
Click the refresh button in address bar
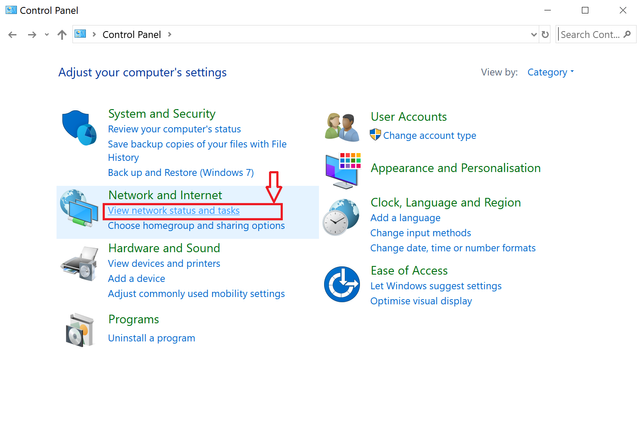tap(545, 34)
